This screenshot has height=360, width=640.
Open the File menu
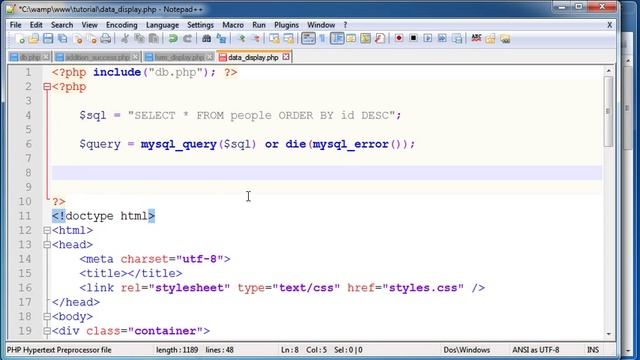tap(16, 25)
